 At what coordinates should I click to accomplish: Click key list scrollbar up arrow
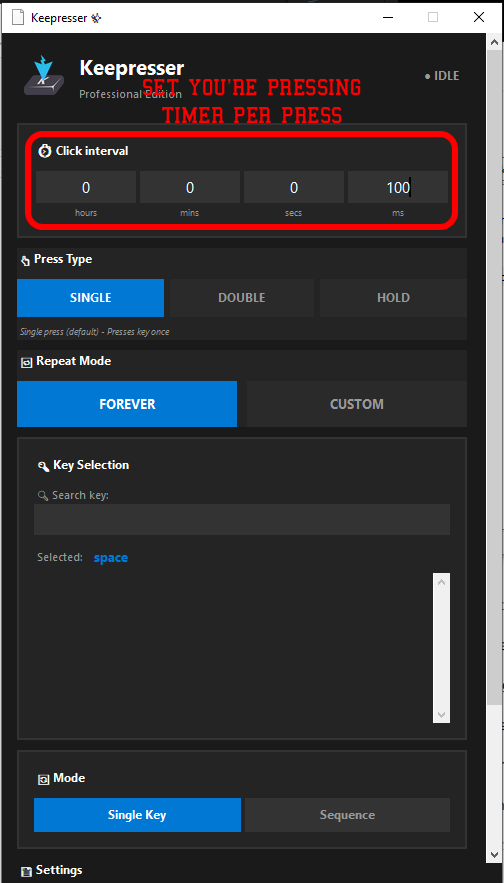click(441, 582)
